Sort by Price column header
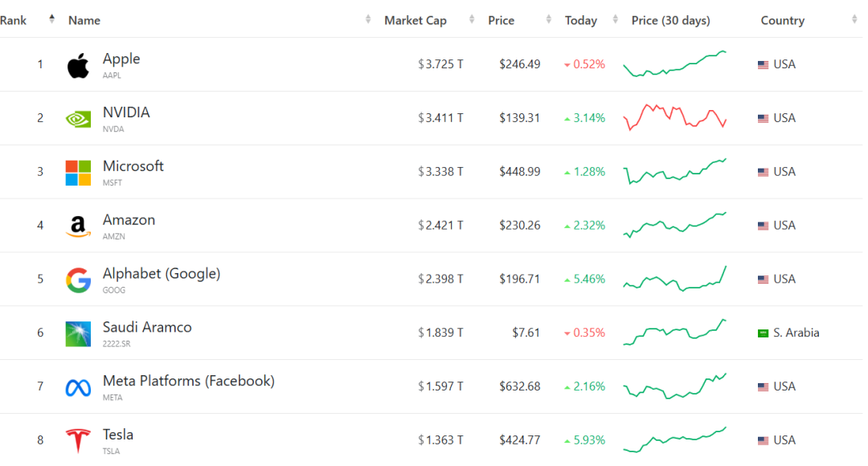Screen dimensions: 868x466 pos(501,21)
